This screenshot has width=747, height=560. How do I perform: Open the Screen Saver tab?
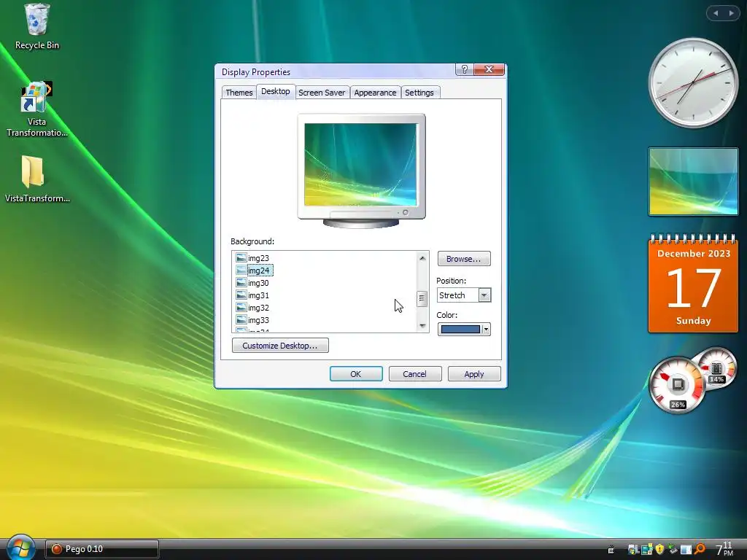click(x=322, y=93)
